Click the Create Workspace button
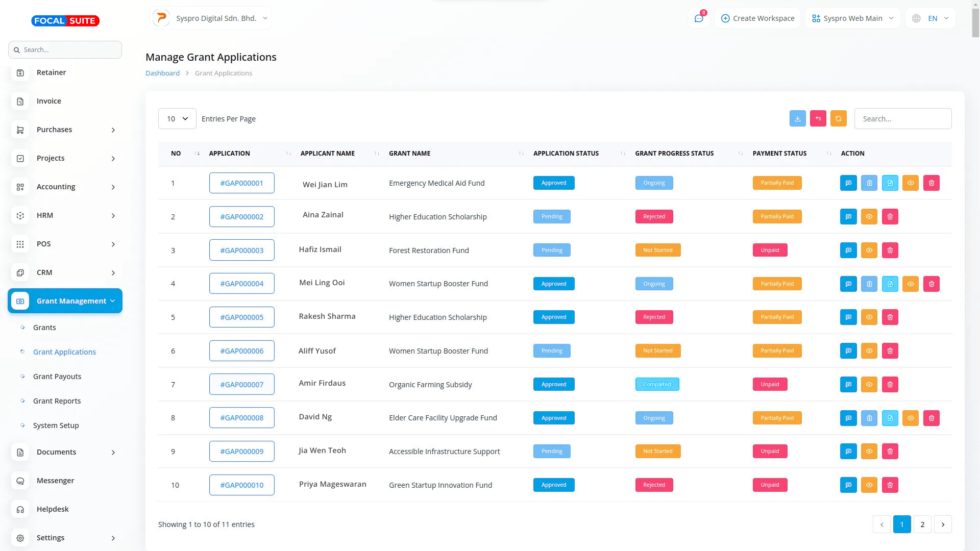Viewport: 980px width, 551px height. (757, 18)
